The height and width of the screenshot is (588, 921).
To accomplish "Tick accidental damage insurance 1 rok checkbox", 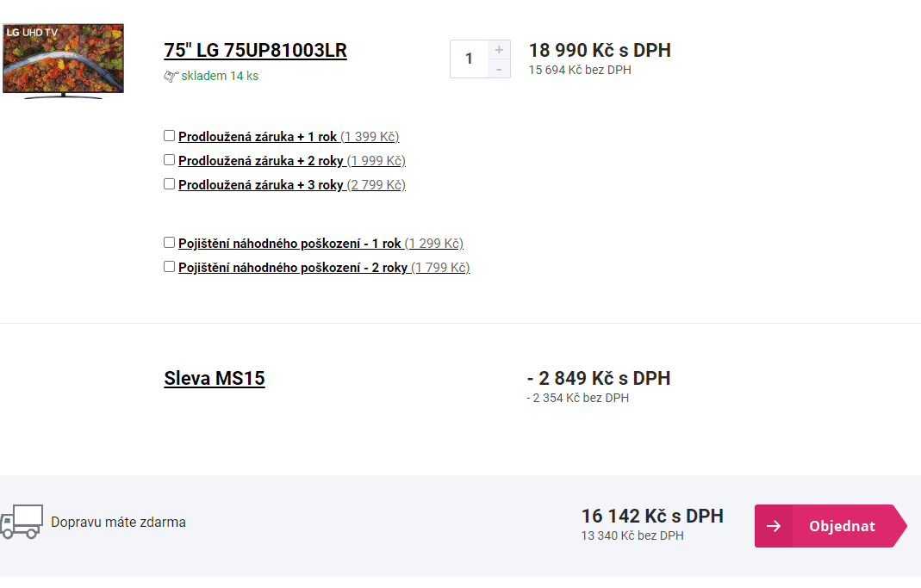I will pyautogui.click(x=170, y=243).
